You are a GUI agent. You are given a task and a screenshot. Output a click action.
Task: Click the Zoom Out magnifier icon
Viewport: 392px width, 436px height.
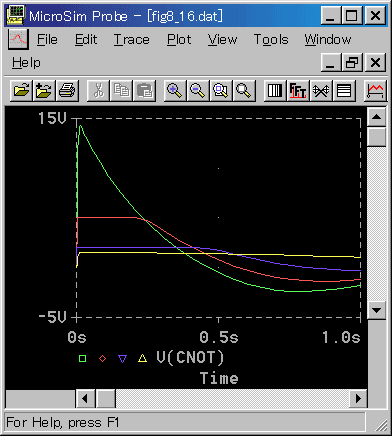[198, 90]
